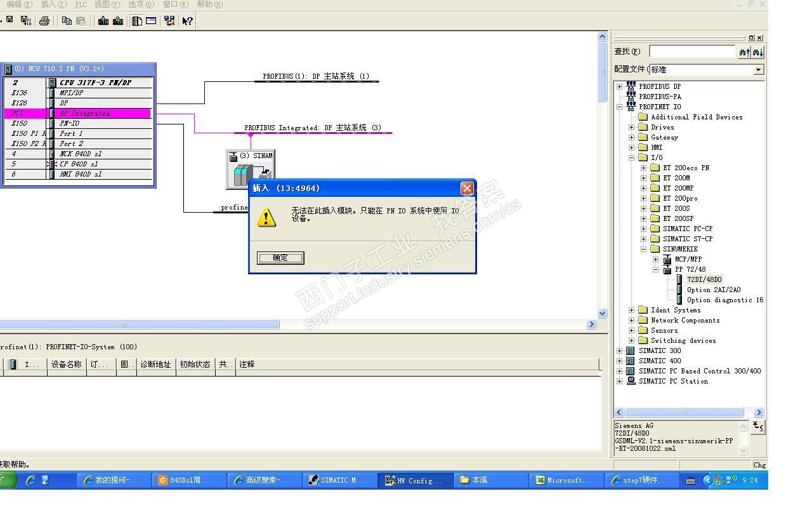Close the 插入 error dialog
Screen dimensions: 812x508
pyautogui.click(x=467, y=188)
